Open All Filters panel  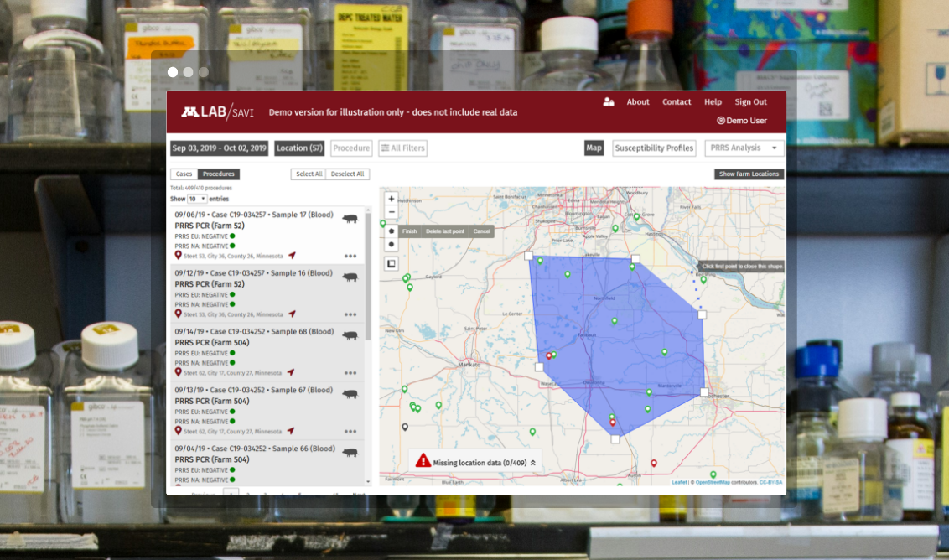click(402, 148)
